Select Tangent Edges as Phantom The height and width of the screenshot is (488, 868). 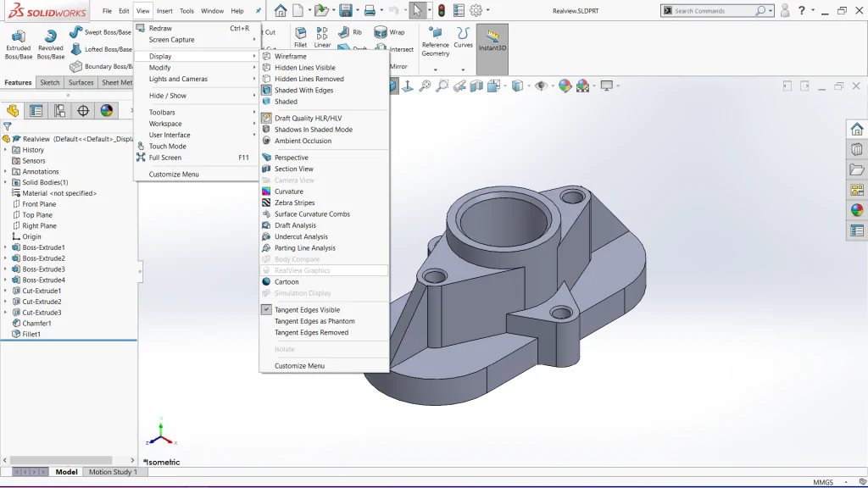click(x=314, y=321)
